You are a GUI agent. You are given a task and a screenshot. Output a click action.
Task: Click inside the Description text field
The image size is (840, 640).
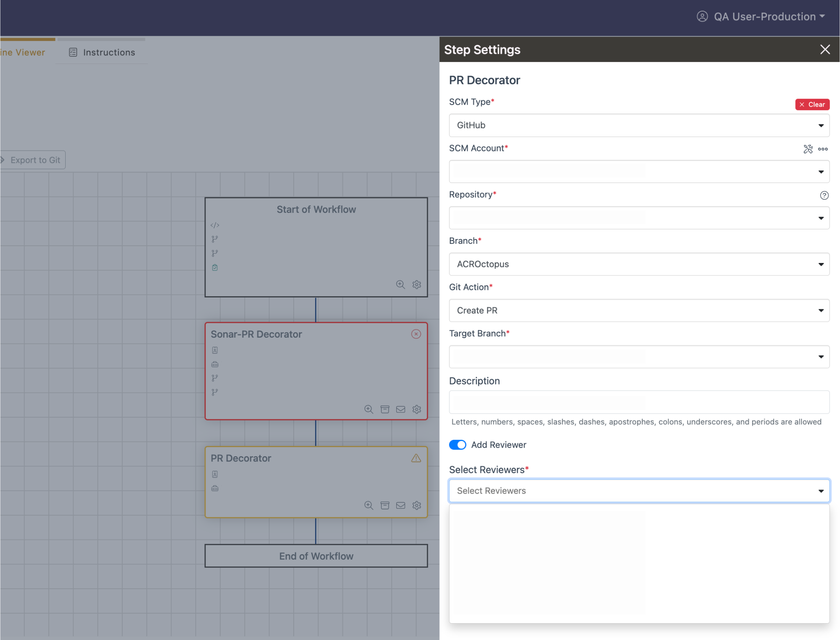pos(639,402)
